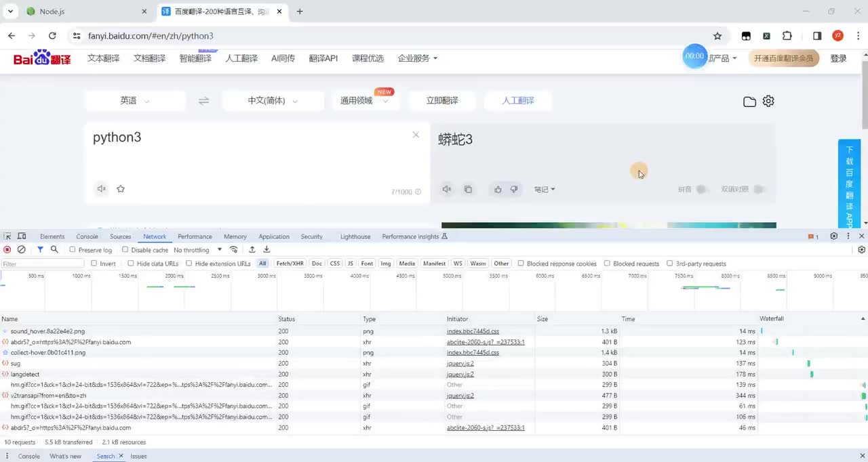
Task: Swap source and target languages
Action: (x=203, y=101)
